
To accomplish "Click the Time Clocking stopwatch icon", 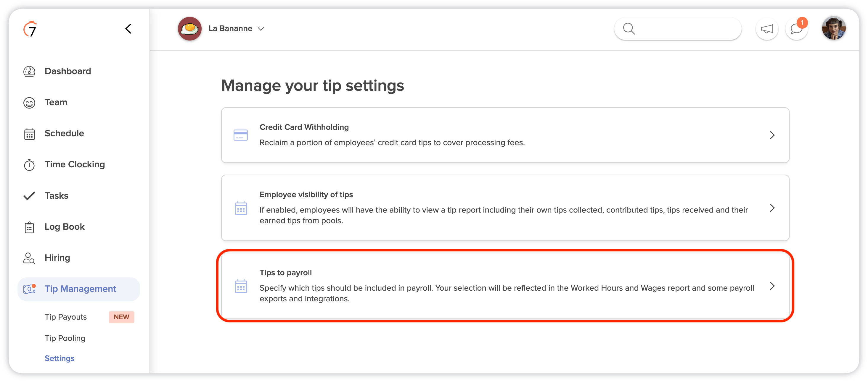I will pos(29,165).
